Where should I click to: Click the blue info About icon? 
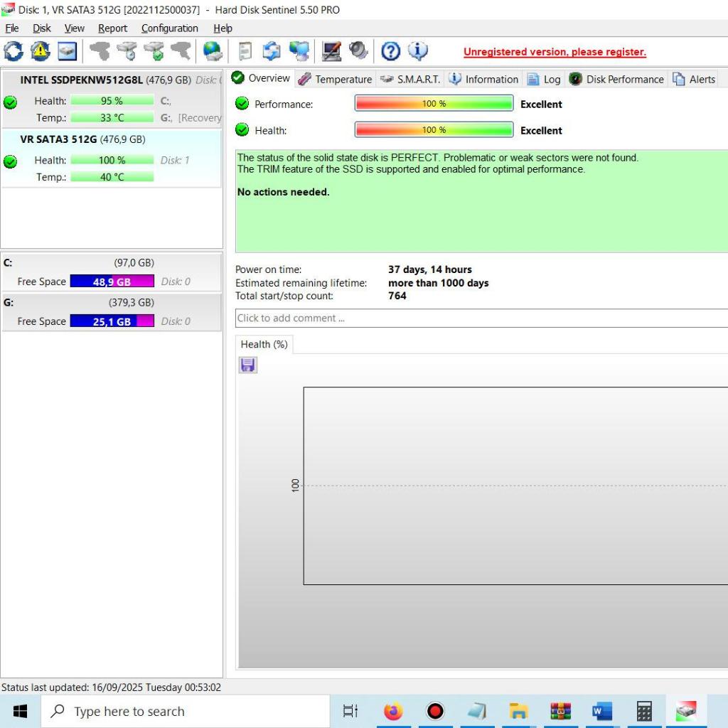point(418,51)
